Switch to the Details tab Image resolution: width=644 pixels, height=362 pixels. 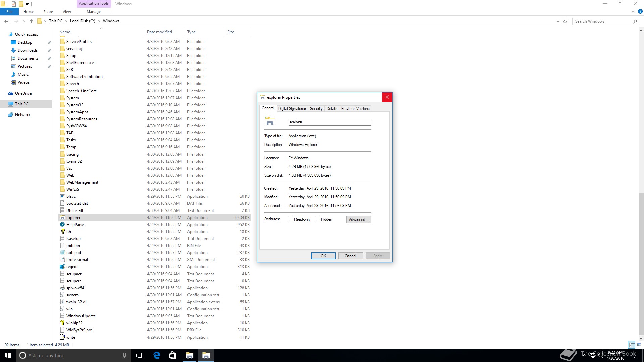point(332,109)
